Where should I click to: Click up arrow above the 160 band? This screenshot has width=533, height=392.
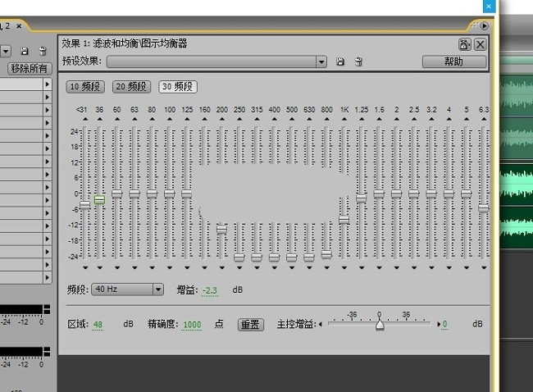[x=204, y=119]
